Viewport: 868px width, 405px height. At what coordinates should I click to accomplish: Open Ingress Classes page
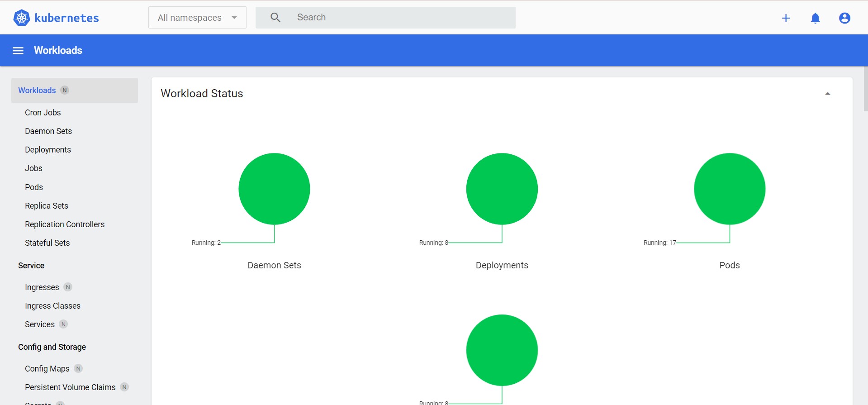[52, 305]
